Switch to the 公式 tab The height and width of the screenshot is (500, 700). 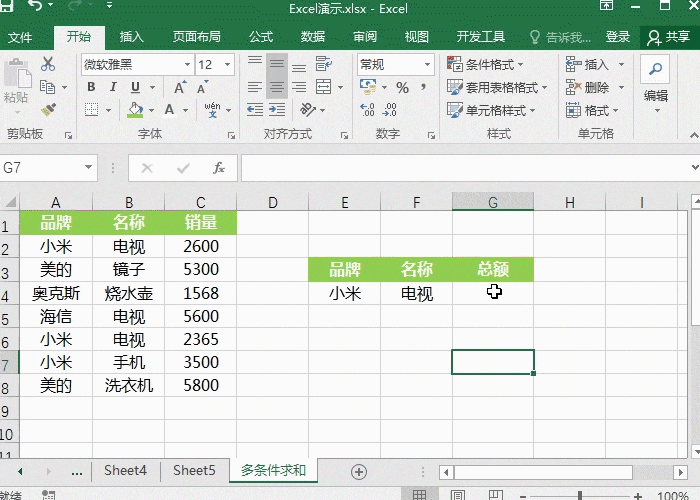tap(261, 37)
